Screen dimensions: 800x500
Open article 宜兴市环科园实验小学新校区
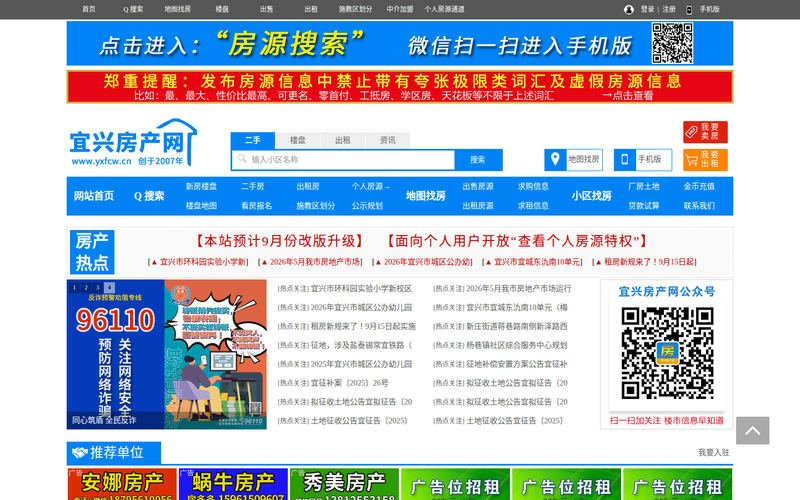(x=361, y=289)
